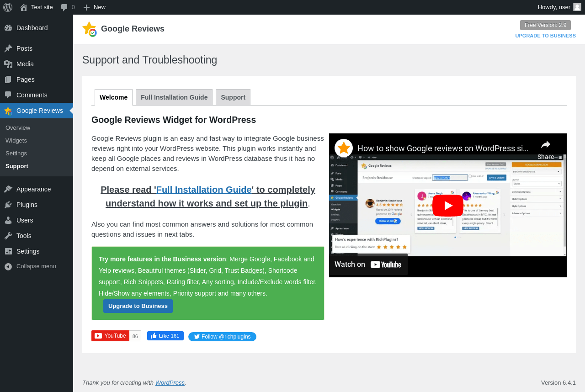Click Free Version: 2.9 badge
Screen dimensions: 585x392
(545, 25)
